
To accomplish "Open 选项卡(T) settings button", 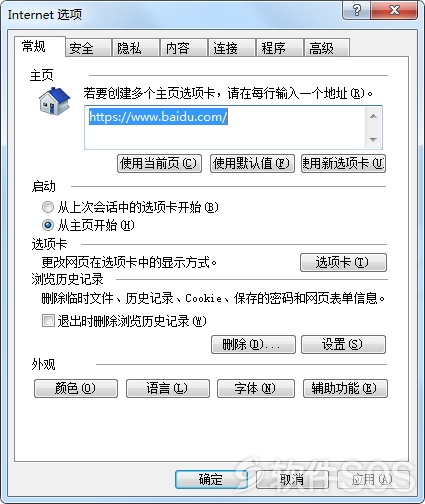I will point(343,262).
